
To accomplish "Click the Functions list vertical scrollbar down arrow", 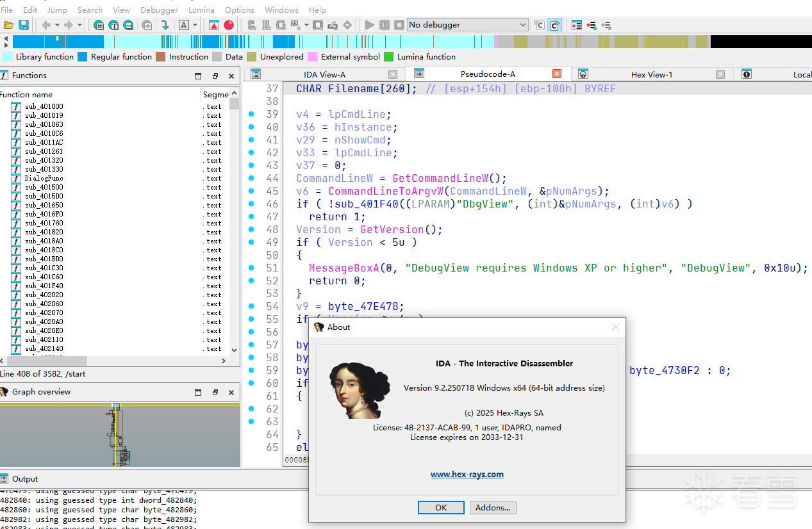I will point(234,350).
